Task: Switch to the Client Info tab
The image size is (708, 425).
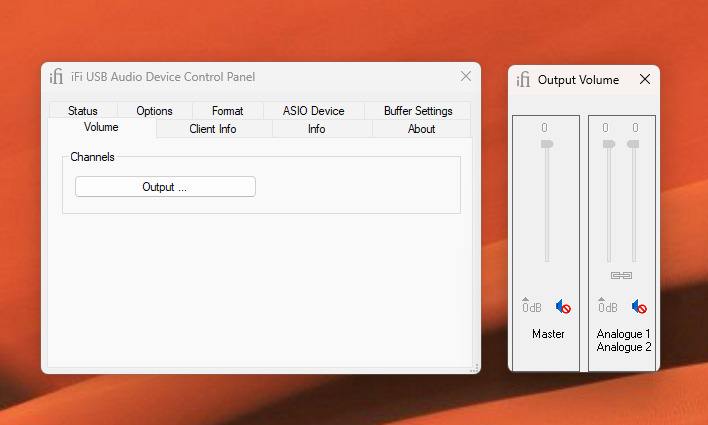Action: click(x=213, y=129)
